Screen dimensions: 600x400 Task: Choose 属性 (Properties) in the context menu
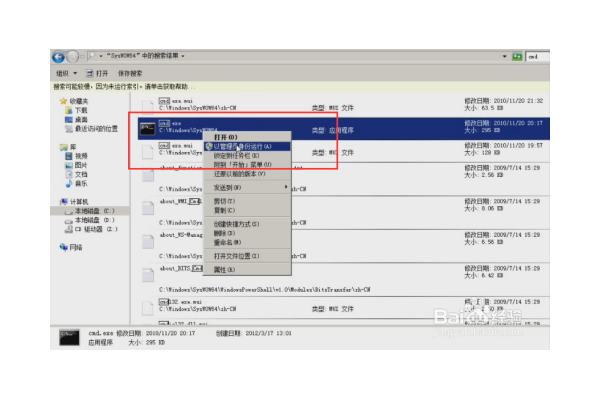pyautogui.click(x=224, y=269)
